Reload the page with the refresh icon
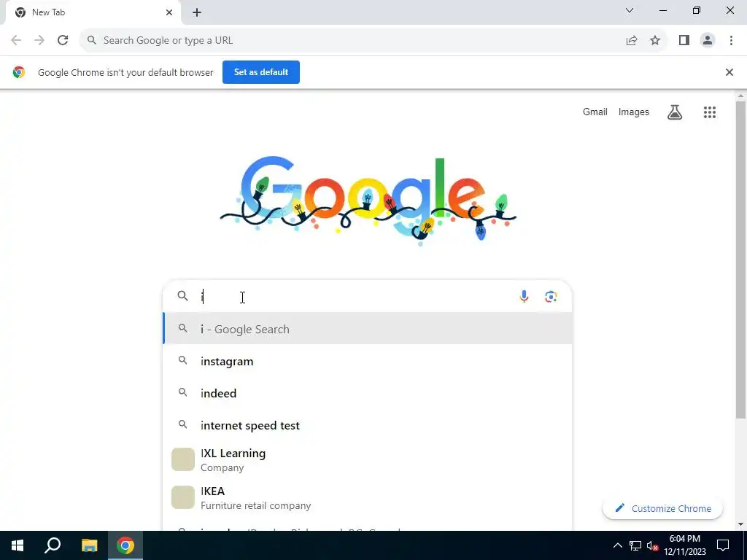Image resolution: width=747 pixels, height=560 pixels. (63, 41)
